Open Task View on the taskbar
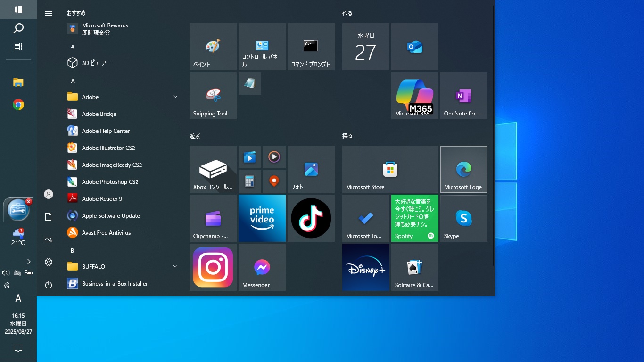Screen dimensions: 644x362 [x=18, y=47]
